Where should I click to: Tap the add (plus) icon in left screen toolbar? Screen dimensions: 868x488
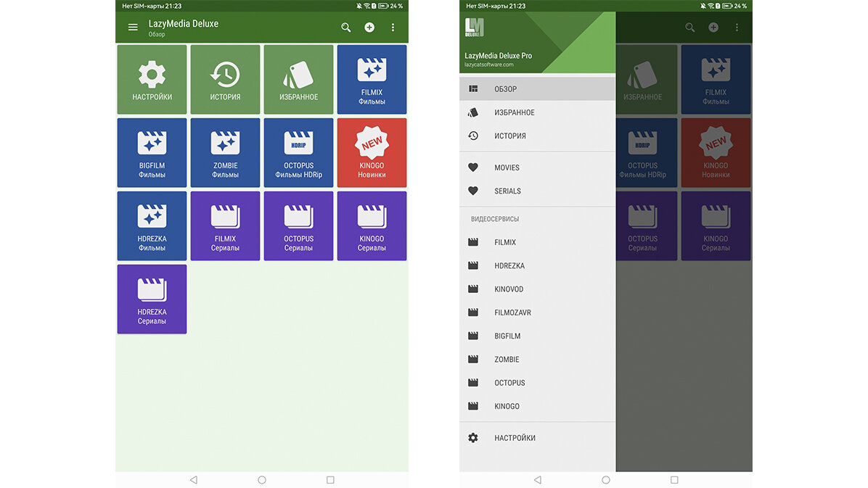[x=369, y=27]
